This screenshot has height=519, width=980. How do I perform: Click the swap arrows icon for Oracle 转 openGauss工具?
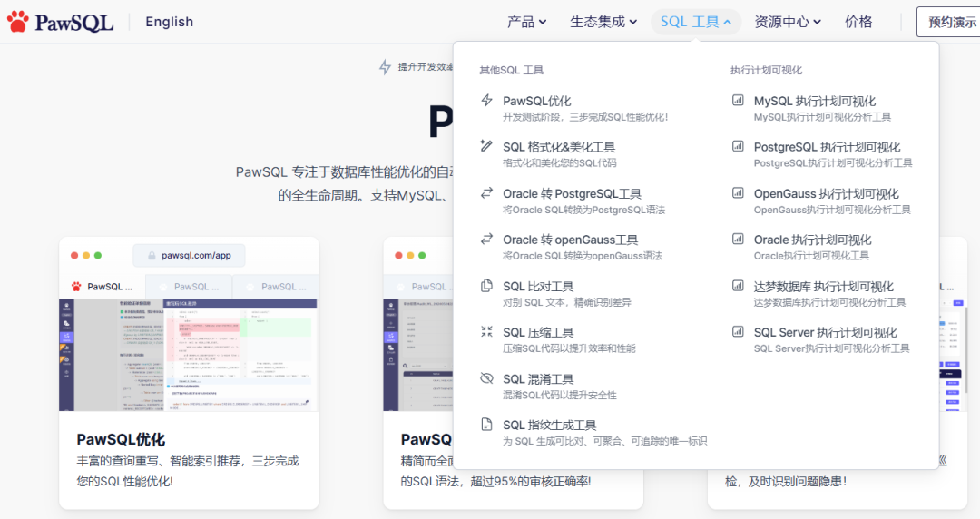(x=486, y=239)
